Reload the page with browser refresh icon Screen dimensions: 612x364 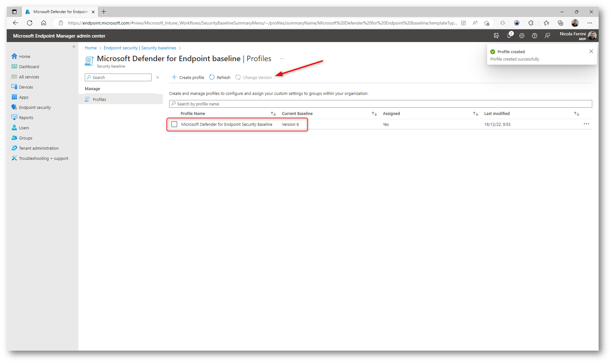pyautogui.click(x=30, y=23)
